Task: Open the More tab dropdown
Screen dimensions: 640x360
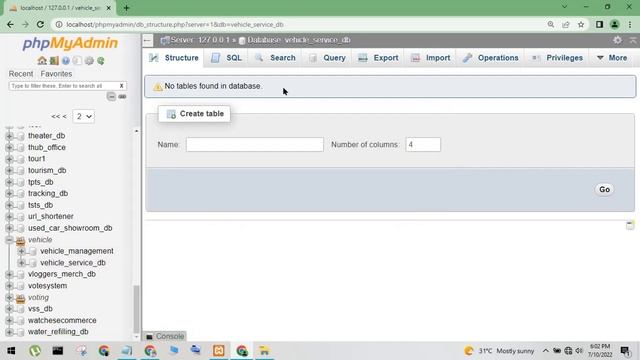Action: (612, 58)
